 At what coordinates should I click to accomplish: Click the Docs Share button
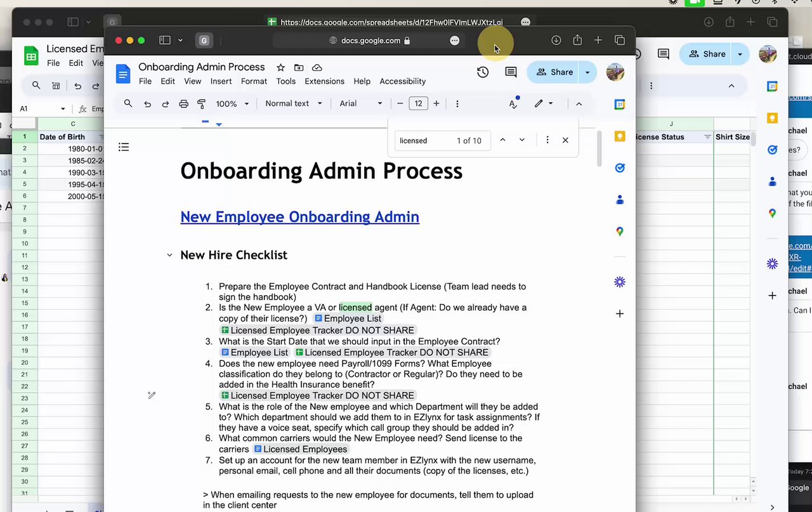[x=554, y=72]
